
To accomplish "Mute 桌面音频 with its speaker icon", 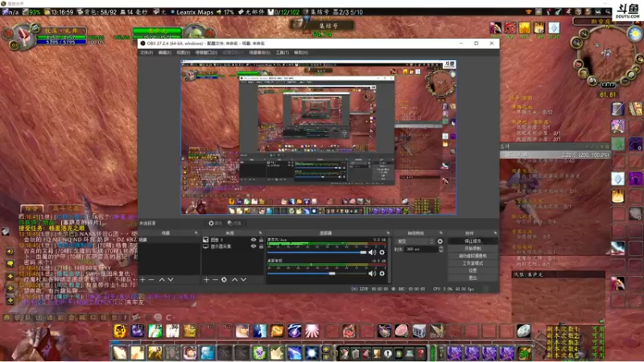I will tap(372, 274).
